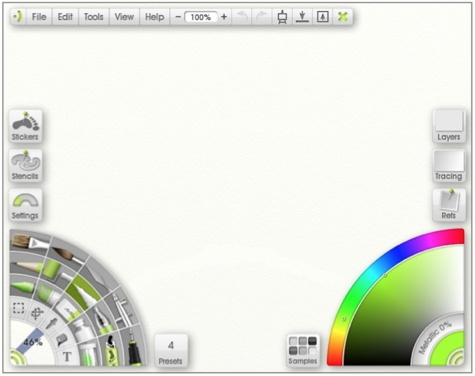Select the rectangular selection tool
This screenshot has height=376, width=475.
pos(18,308)
